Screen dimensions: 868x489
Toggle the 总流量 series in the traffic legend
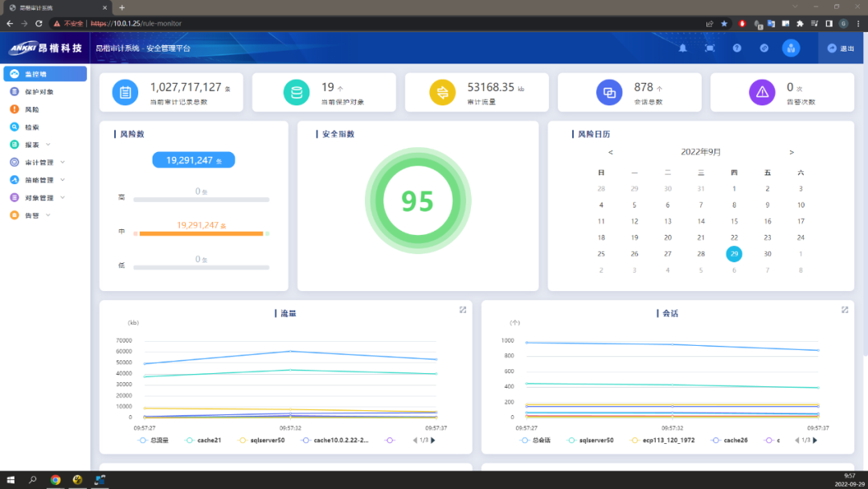pos(154,440)
